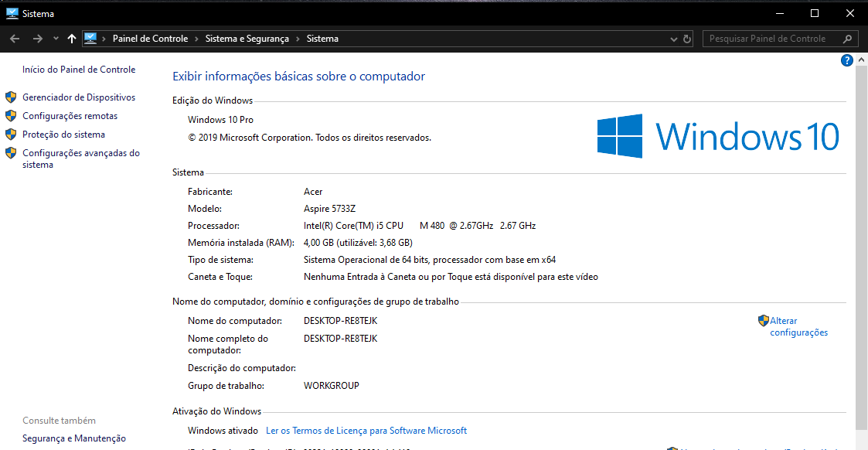Open Gerenciador de Dispositivos link

click(x=79, y=97)
